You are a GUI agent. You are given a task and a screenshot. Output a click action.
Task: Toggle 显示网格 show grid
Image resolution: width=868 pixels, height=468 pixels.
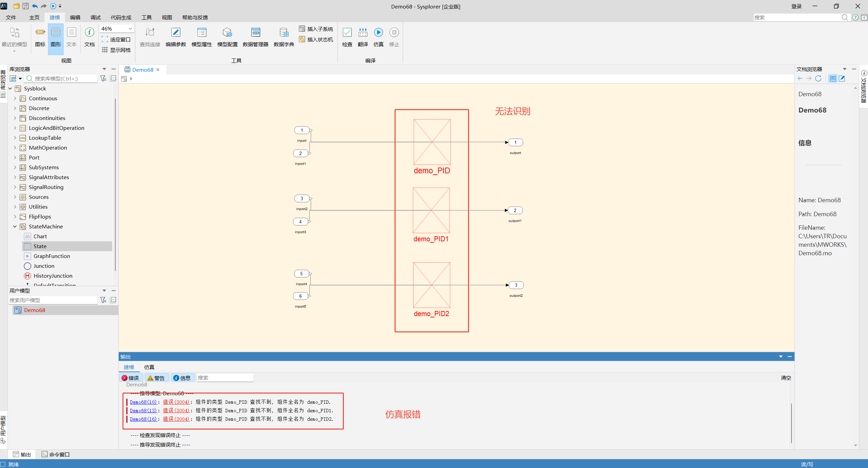[116, 50]
